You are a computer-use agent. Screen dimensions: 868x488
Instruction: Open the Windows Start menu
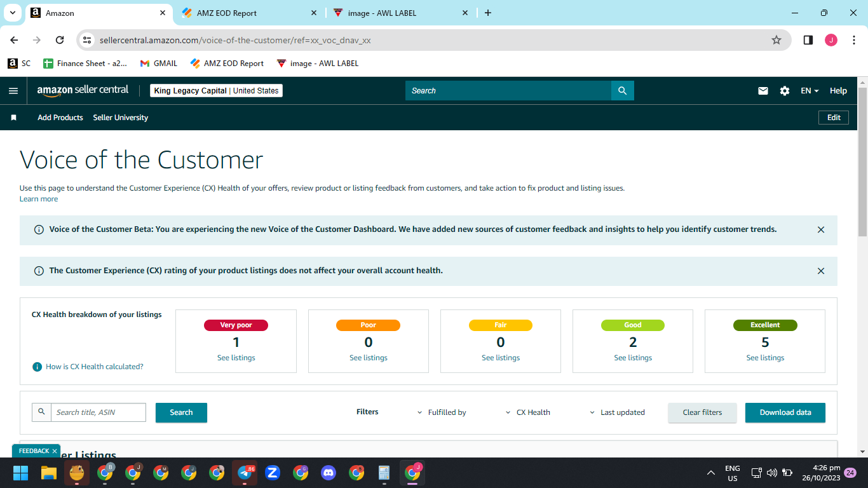(x=21, y=473)
